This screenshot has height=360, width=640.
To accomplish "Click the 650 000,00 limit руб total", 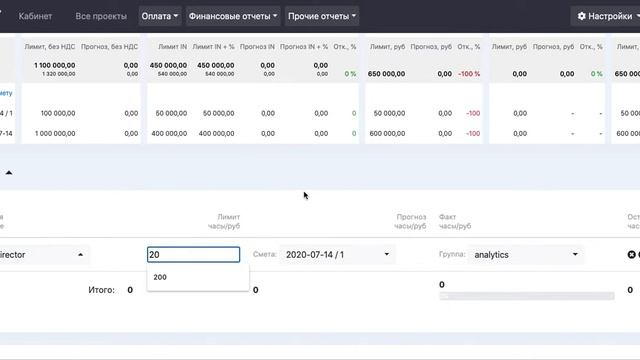I will coord(387,74).
